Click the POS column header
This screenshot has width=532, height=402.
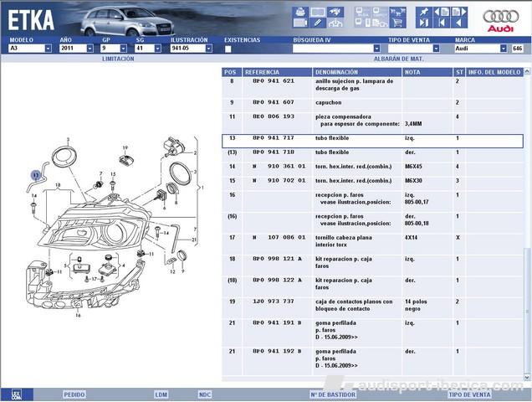tap(232, 72)
